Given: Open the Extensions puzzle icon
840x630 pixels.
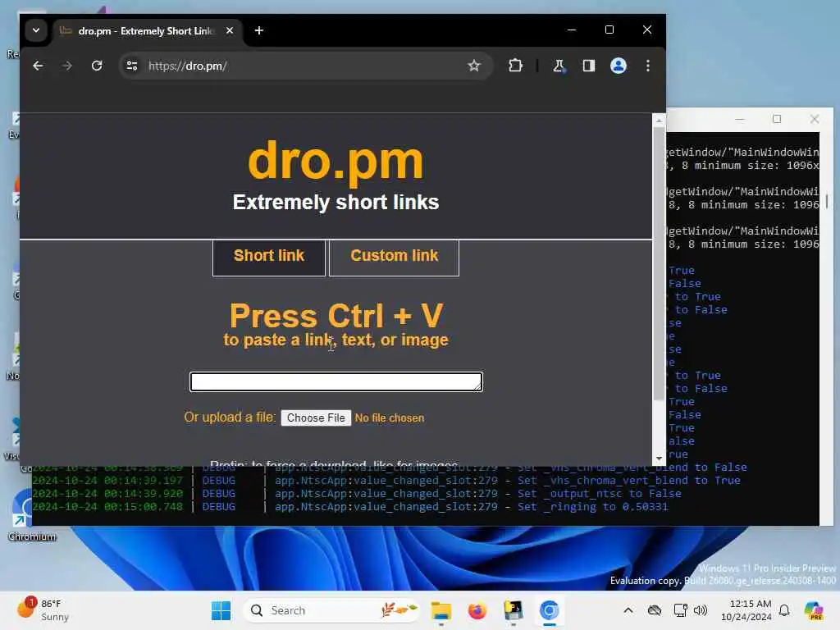Looking at the screenshot, I should [x=515, y=66].
